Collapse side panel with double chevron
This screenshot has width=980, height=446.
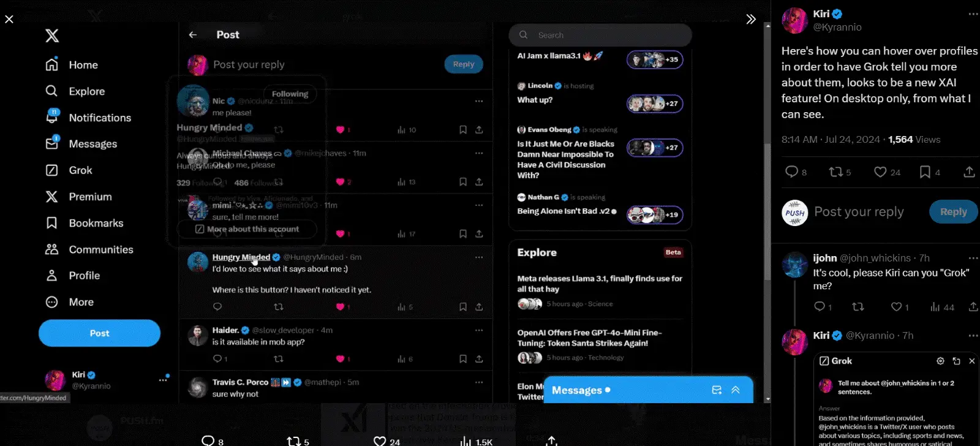751,19
